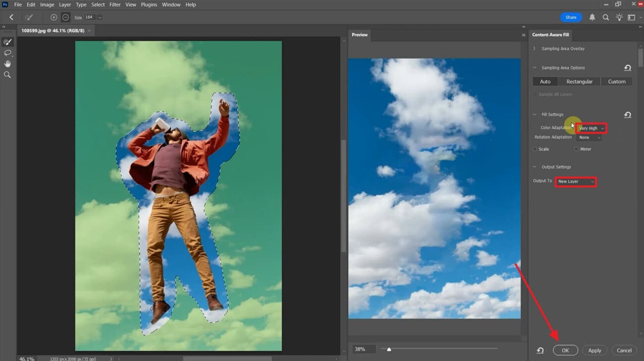644x361 pixels.
Task: Open the Color Adaptation dropdown
Action: click(591, 128)
